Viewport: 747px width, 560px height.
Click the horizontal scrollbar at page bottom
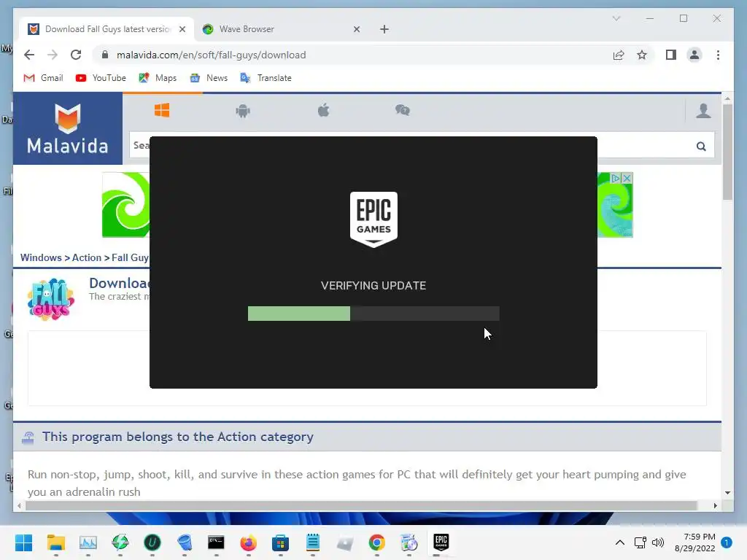pos(362,506)
